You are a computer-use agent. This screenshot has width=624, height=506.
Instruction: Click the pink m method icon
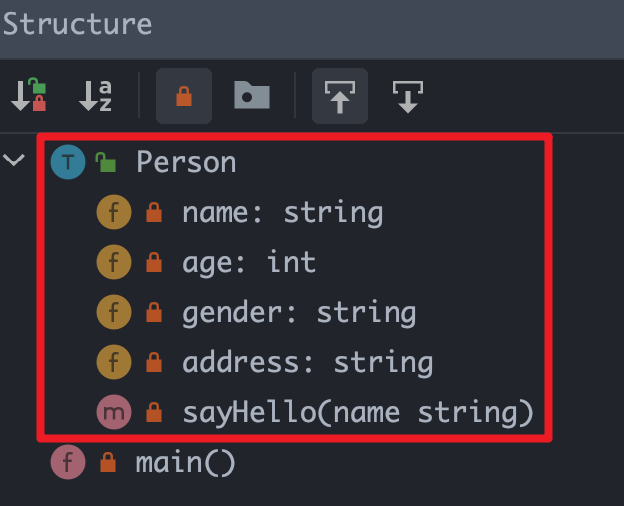[114, 412]
